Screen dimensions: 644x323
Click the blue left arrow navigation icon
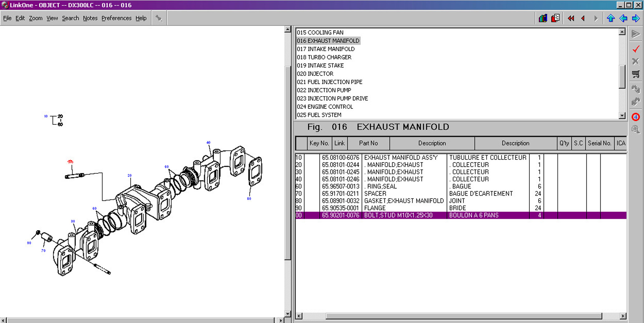[623, 18]
